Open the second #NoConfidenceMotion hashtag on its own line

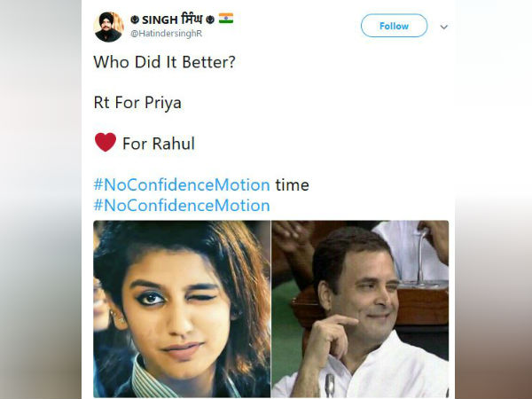point(182,206)
